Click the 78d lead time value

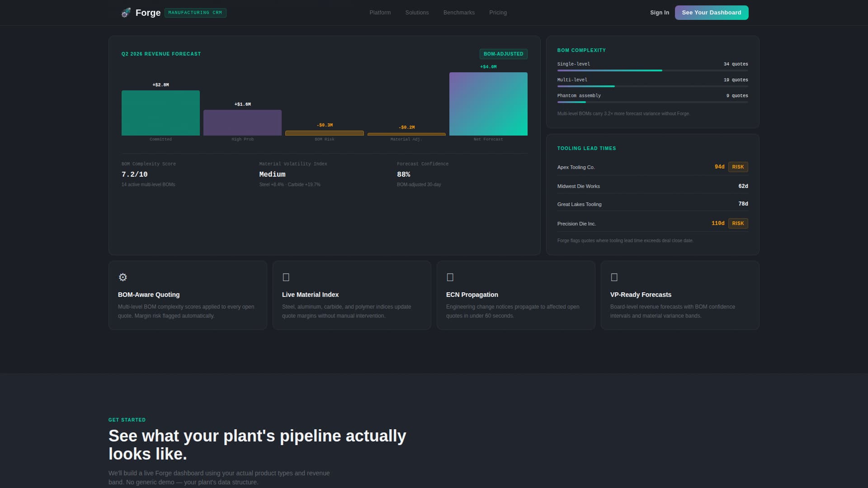pyautogui.click(x=743, y=204)
